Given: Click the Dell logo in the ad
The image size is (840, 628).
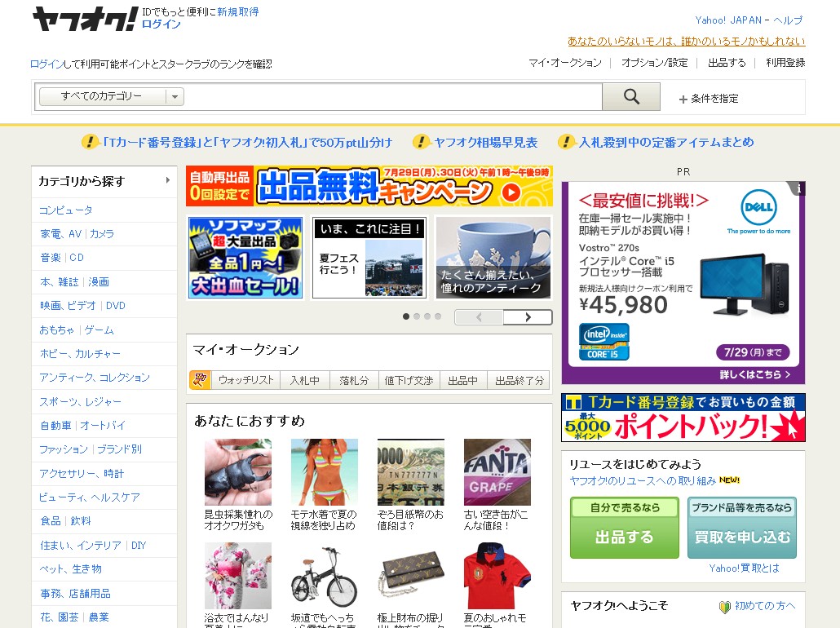Looking at the screenshot, I should point(758,208).
